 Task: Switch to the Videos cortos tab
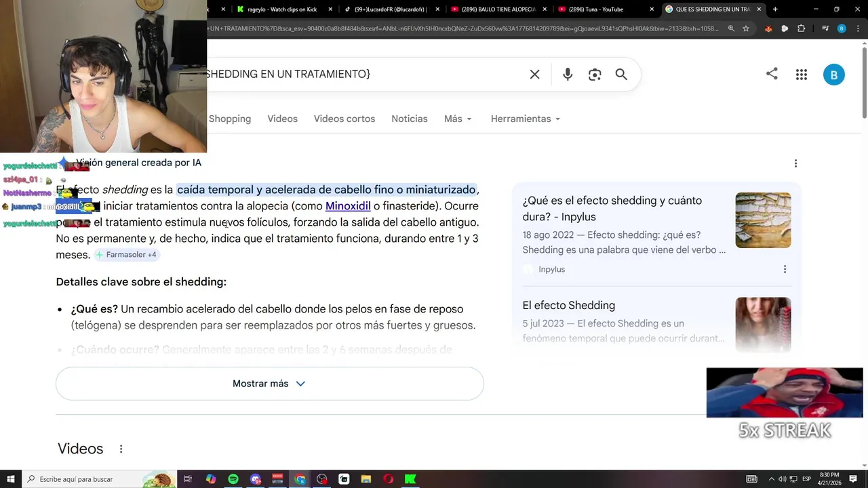coord(344,119)
